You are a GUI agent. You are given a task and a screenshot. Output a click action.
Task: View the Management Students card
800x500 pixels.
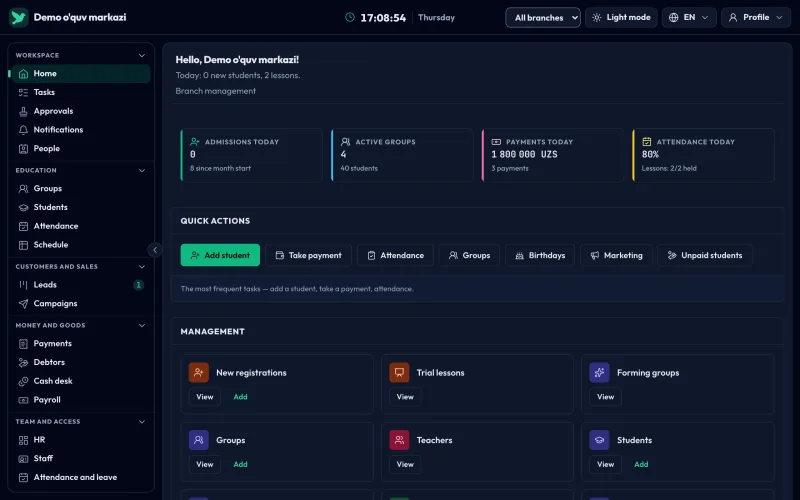click(606, 464)
